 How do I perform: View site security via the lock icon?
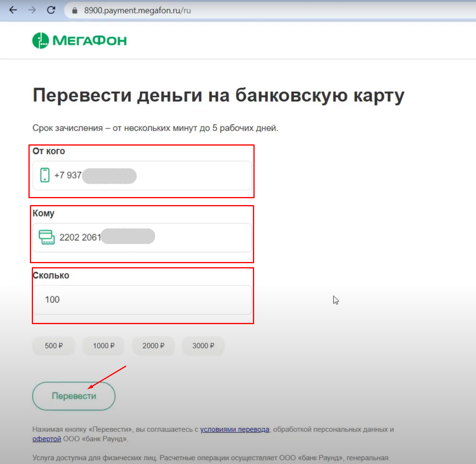[x=75, y=10]
